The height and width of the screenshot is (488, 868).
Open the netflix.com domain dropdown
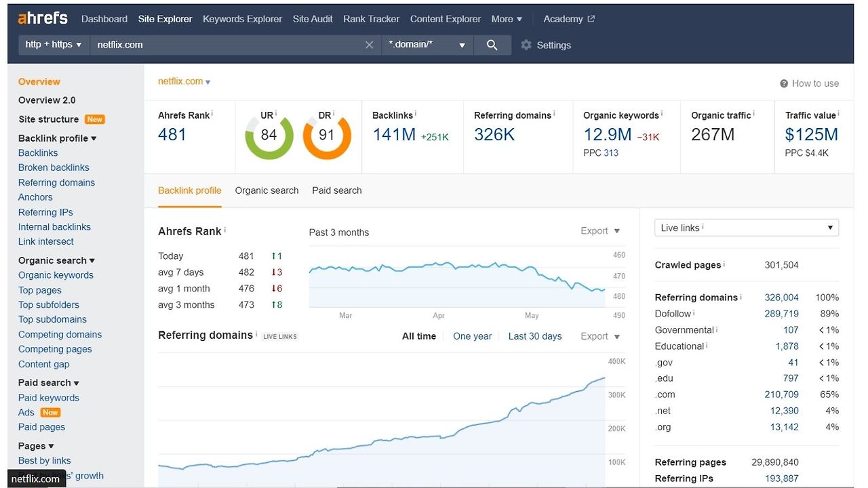point(184,81)
